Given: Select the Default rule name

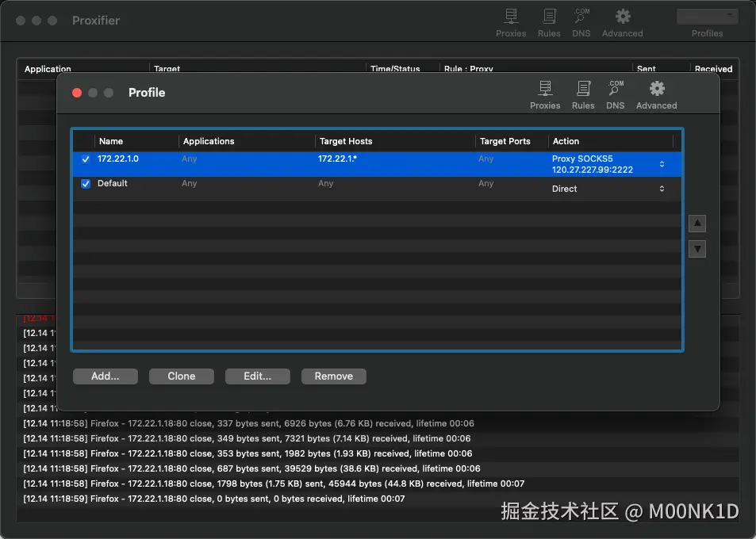Looking at the screenshot, I should [113, 183].
